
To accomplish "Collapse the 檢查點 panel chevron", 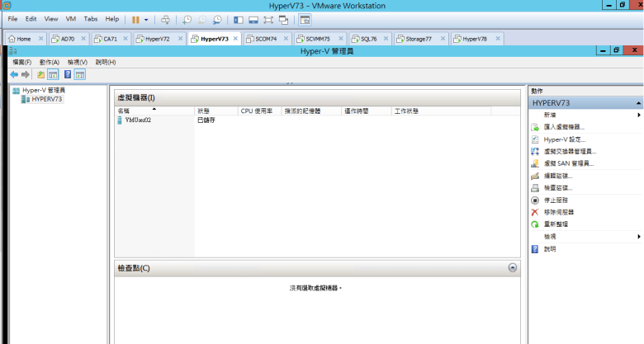I will (x=513, y=268).
